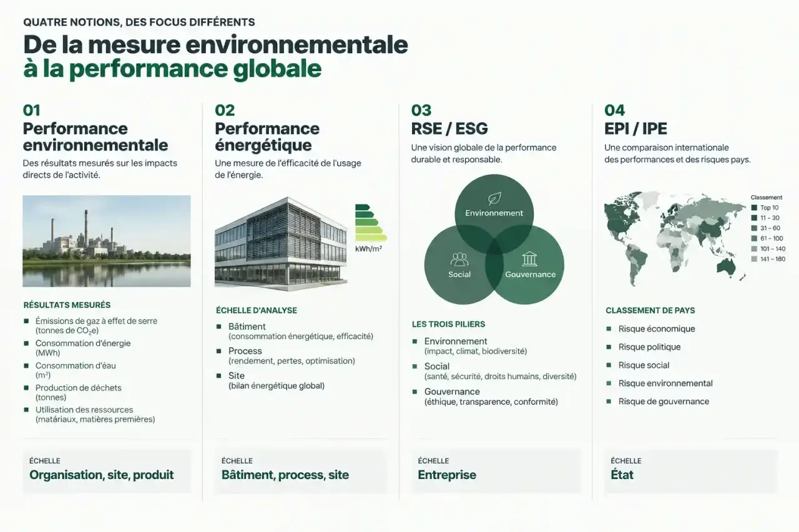Select the "Risque social" item
Screen dimensions: 799x532
(644, 365)
